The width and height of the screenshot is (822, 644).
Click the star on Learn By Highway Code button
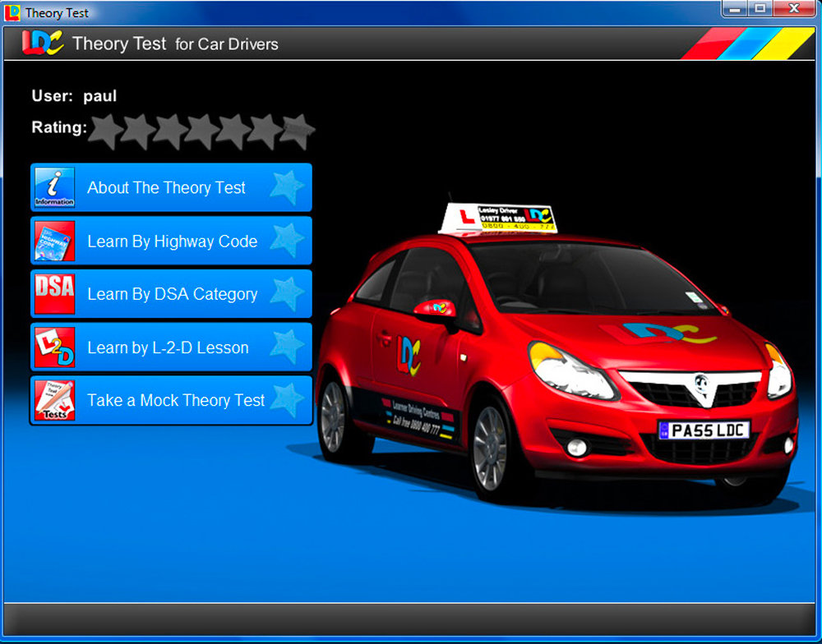click(287, 241)
